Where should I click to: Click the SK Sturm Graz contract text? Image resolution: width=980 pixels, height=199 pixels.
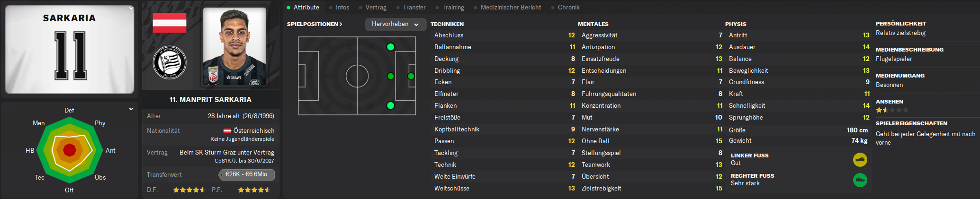click(x=227, y=152)
